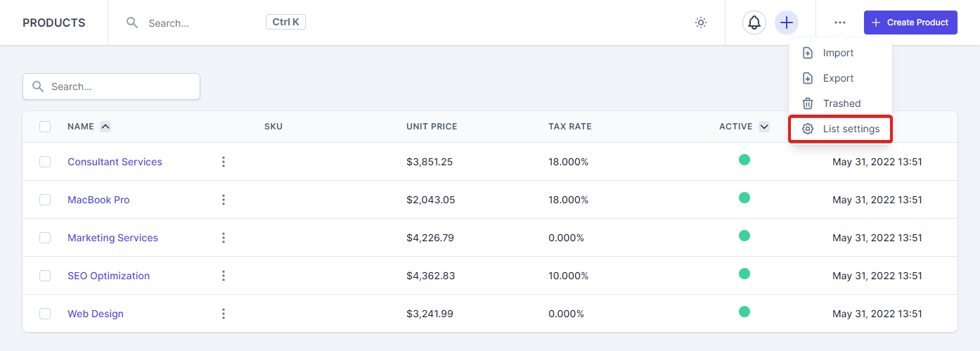This screenshot has width=980, height=351.
Task: Check the Consultant Services row checkbox
Action: [45, 162]
